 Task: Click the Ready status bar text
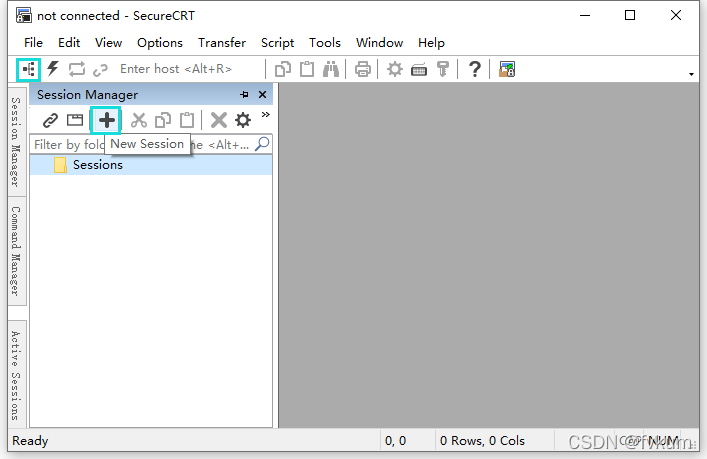(x=30, y=441)
